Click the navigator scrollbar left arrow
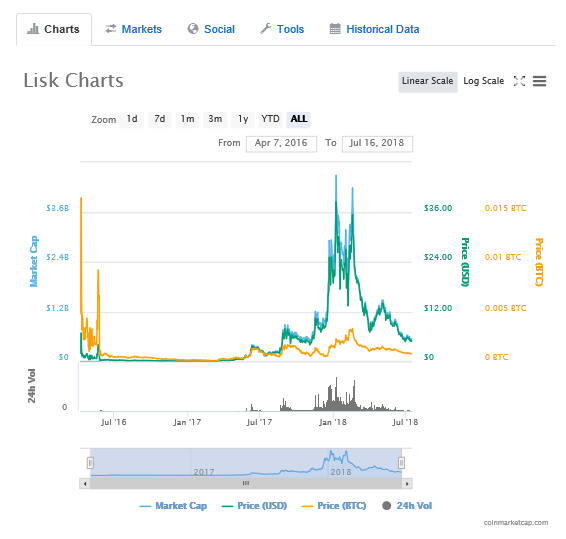566x539 pixels. point(85,484)
